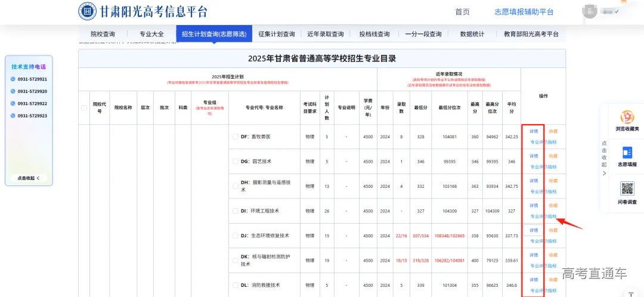Click phone icon beside 0931-5729921

tap(13, 79)
